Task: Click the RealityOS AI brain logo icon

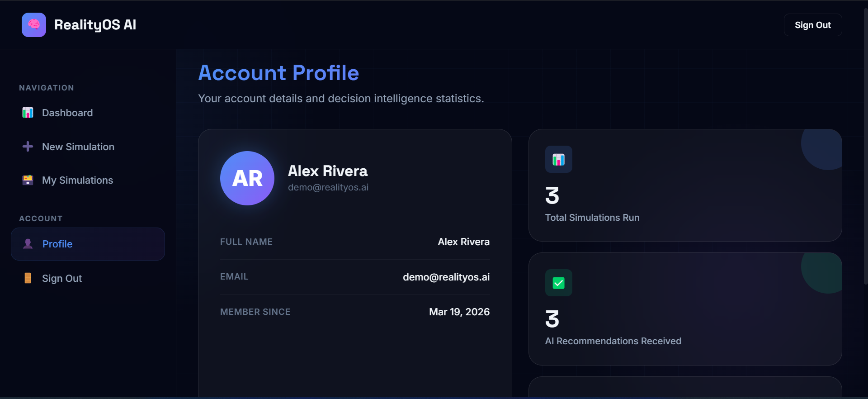Action: tap(34, 25)
